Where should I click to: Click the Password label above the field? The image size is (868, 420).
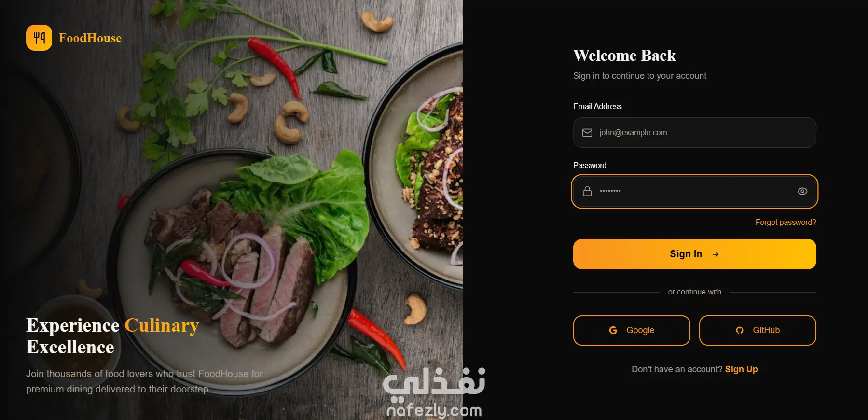[x=590, y=165]
